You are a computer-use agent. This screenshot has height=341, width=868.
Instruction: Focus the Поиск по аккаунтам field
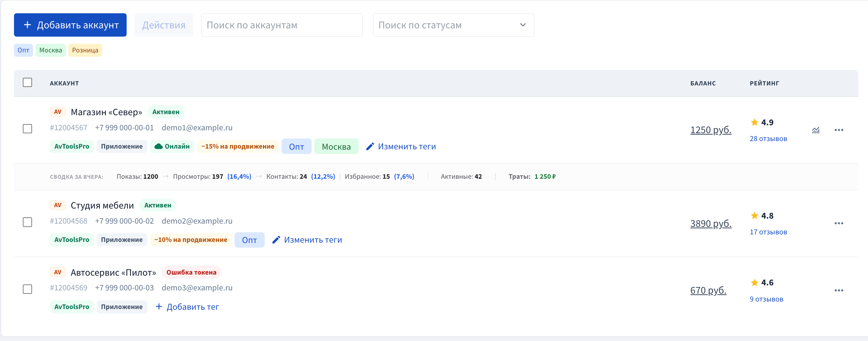pyautogui.click(x=282, y=25)
